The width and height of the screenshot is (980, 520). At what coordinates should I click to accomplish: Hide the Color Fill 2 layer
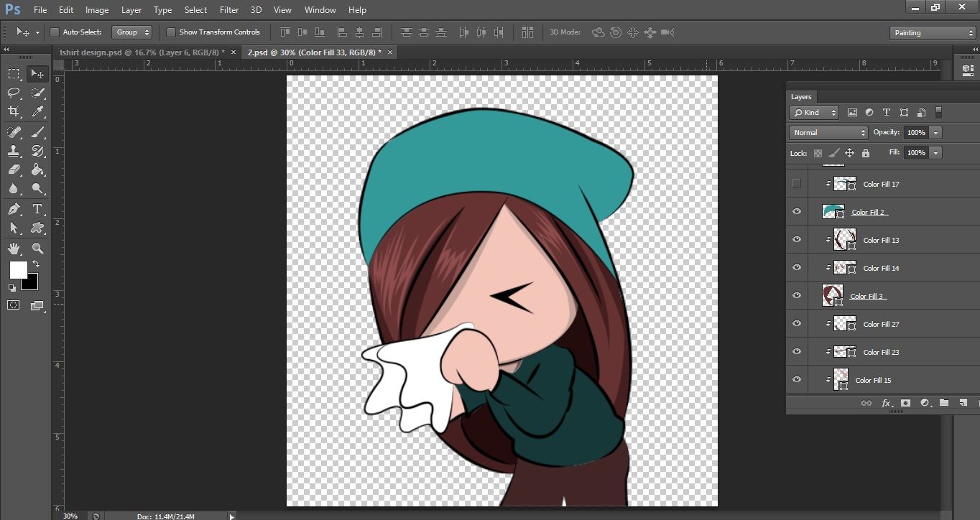click(796, 211)
